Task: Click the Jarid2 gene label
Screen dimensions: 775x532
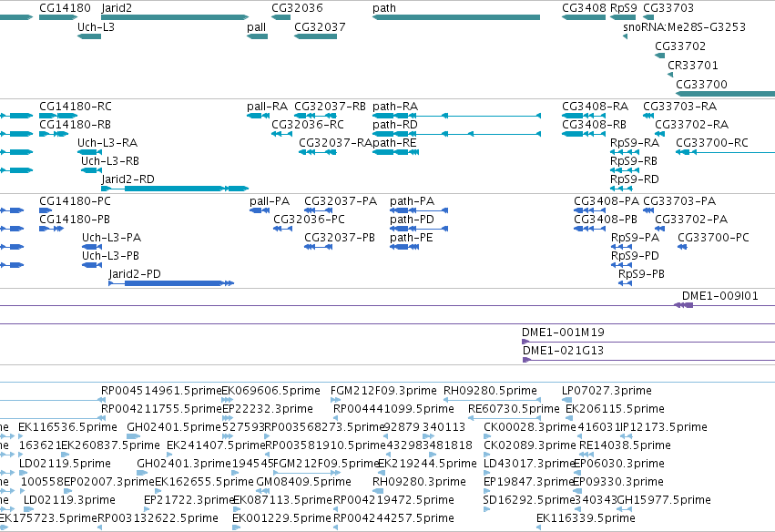Action: pos(117,8)
